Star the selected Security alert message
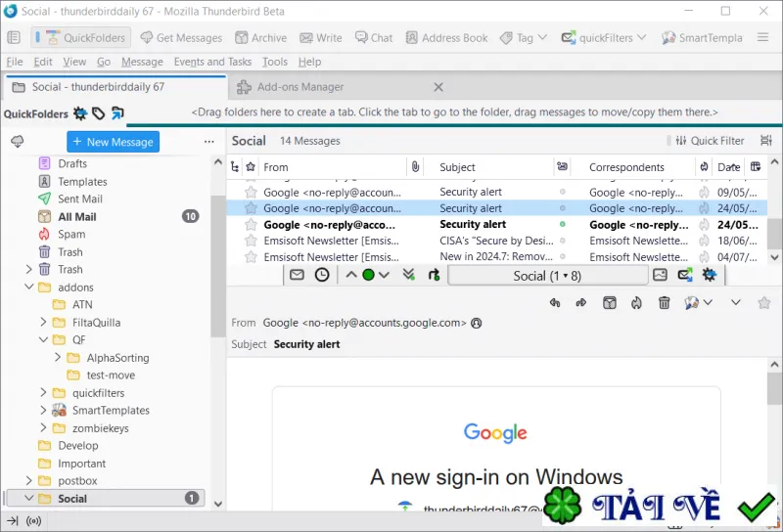Viewport: 783px width, 532px height. coord(251,208)
